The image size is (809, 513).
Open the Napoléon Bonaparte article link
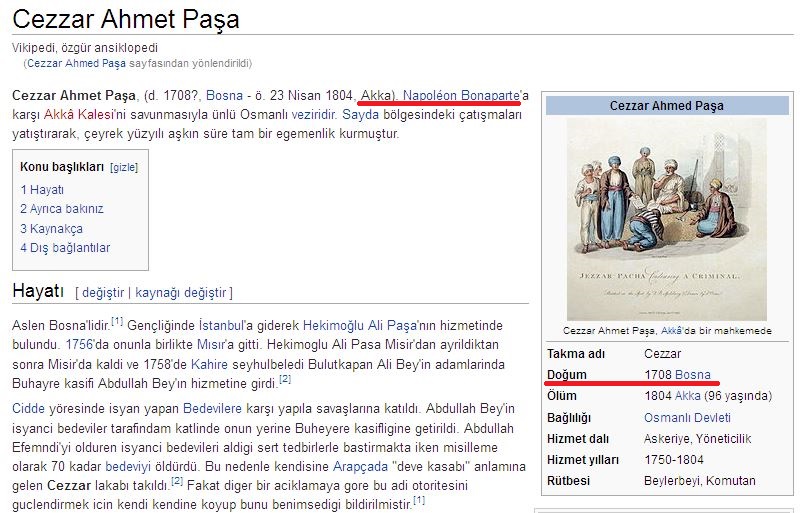(461, 95)
